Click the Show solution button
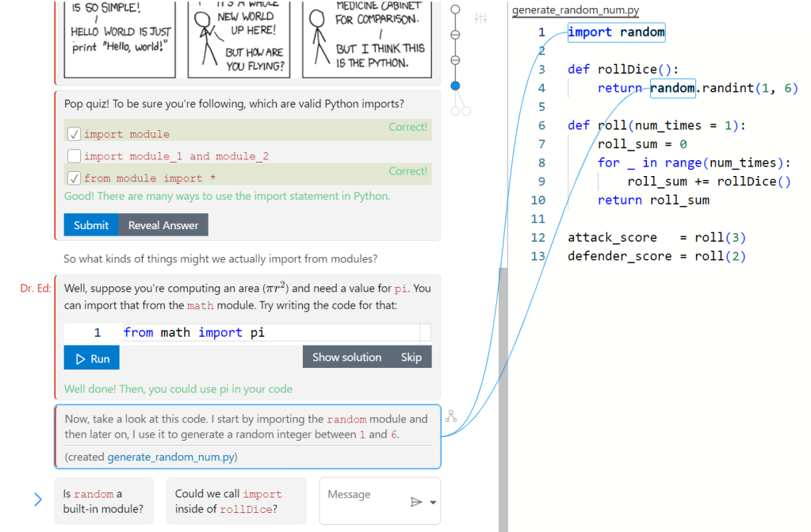The width and height of the screenshot is (811, 532). pyautogui.click(x=346, y=358)
